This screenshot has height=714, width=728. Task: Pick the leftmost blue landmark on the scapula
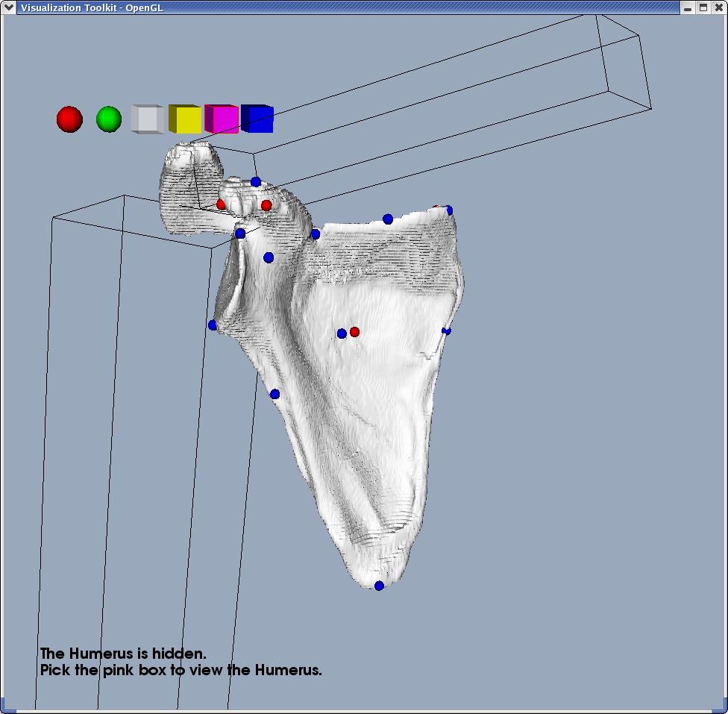213,325
